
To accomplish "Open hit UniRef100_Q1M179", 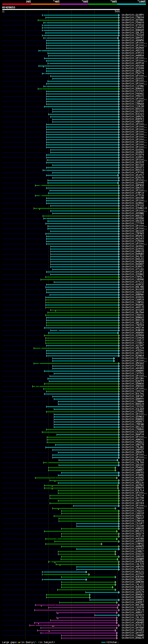I will [x=133, y=592].
